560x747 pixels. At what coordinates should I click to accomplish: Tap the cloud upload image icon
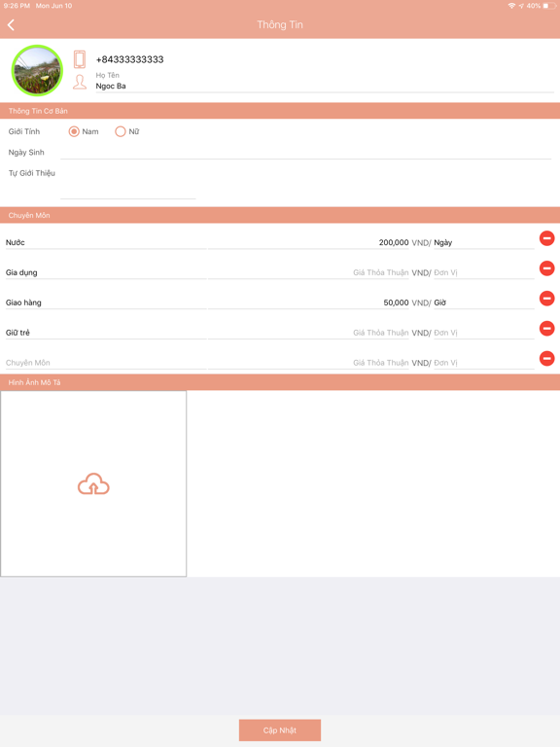point(93,483)
